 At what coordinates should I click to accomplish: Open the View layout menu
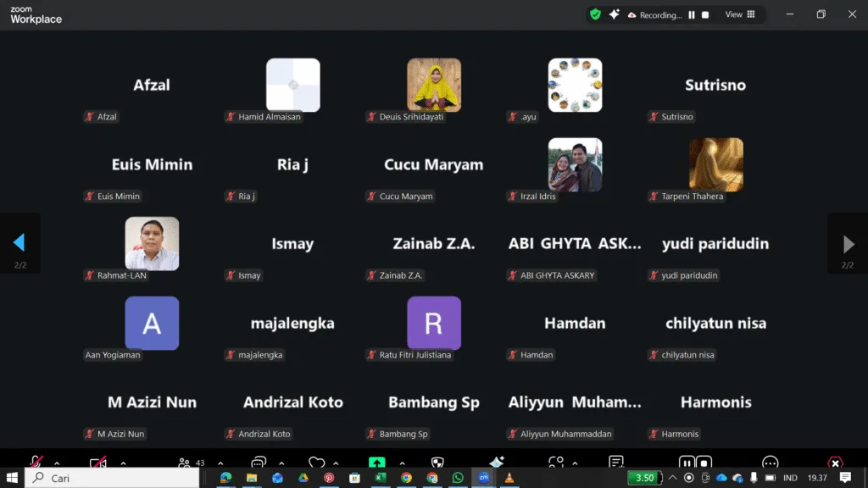tap(739, 14)
